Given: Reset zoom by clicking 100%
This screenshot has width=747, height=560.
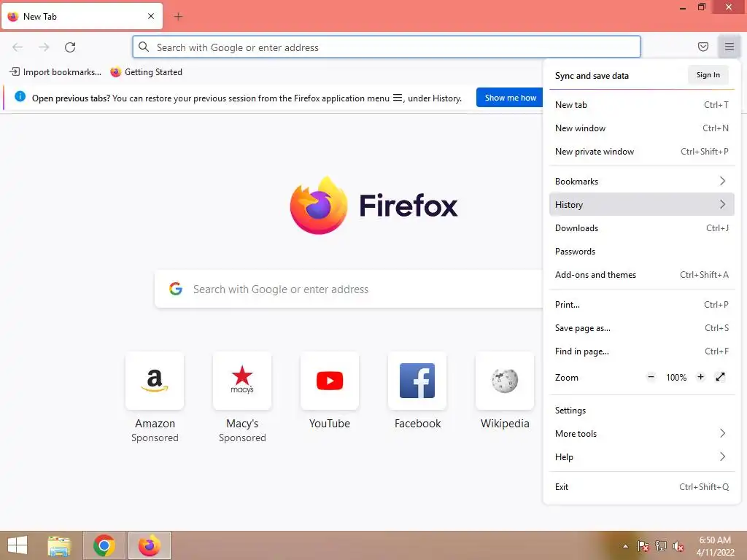Looking at the screenshot, I should (x=676, y=378).
